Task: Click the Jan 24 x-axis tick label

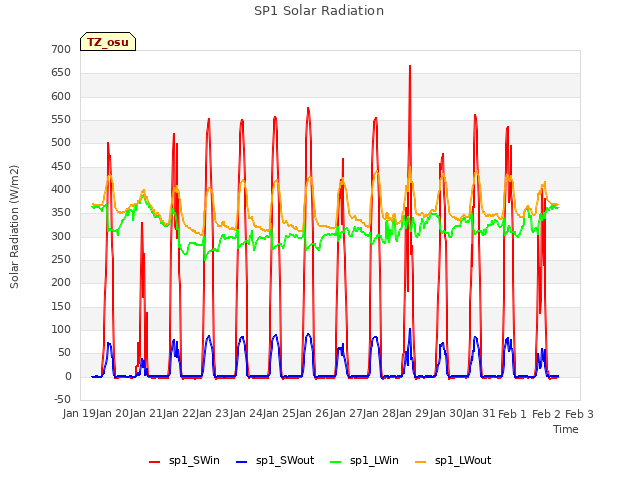Action: coord(247,414)
